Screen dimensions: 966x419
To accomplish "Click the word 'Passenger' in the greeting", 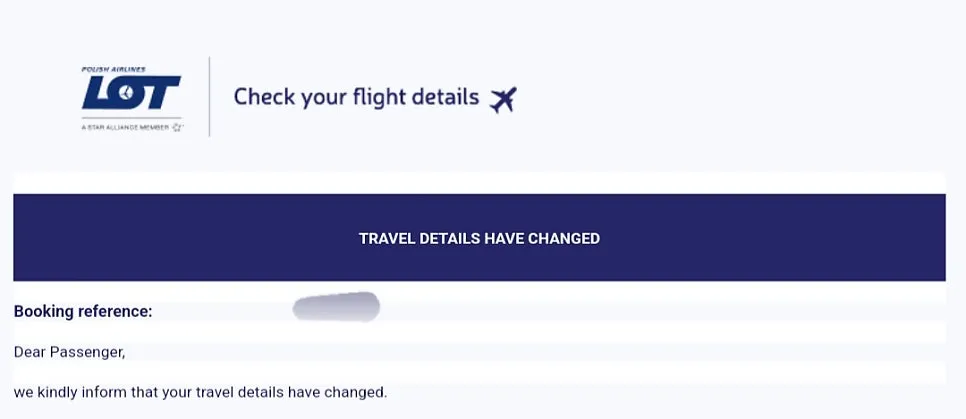I will [x=86, y=352].
